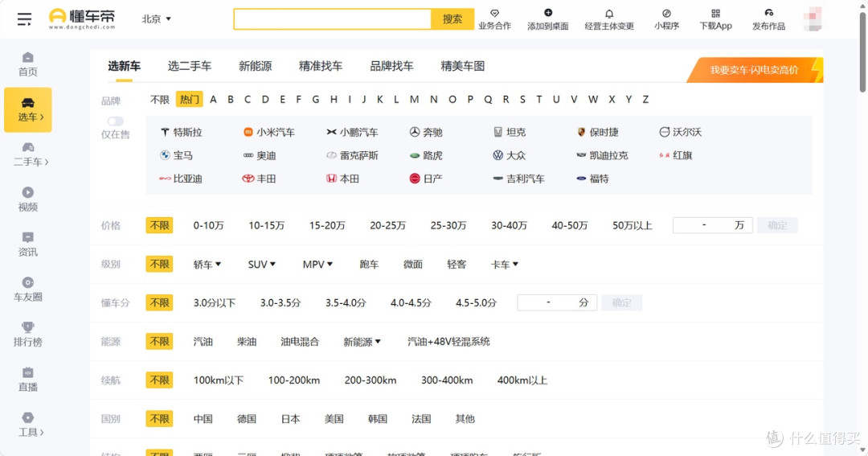Expand the 新能源 energy dropdown
The height and width of the screenshot is (456, 868).
coord(362,342)
